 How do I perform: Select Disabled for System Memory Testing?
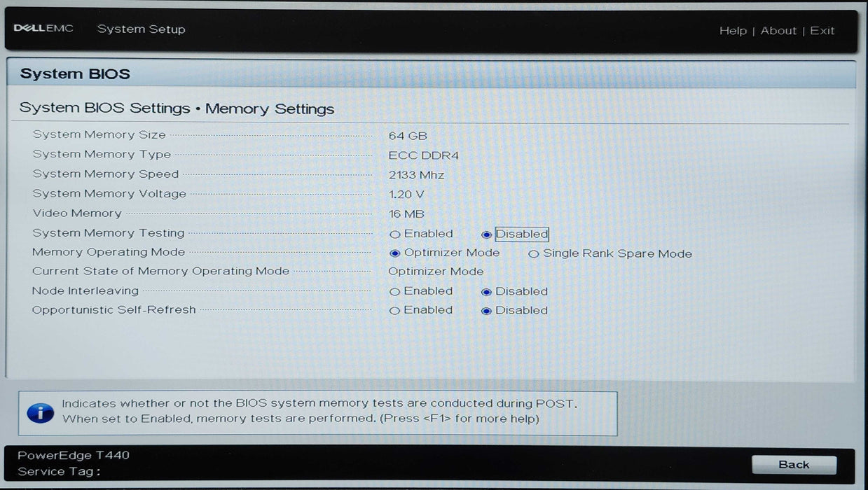[487, 234]
